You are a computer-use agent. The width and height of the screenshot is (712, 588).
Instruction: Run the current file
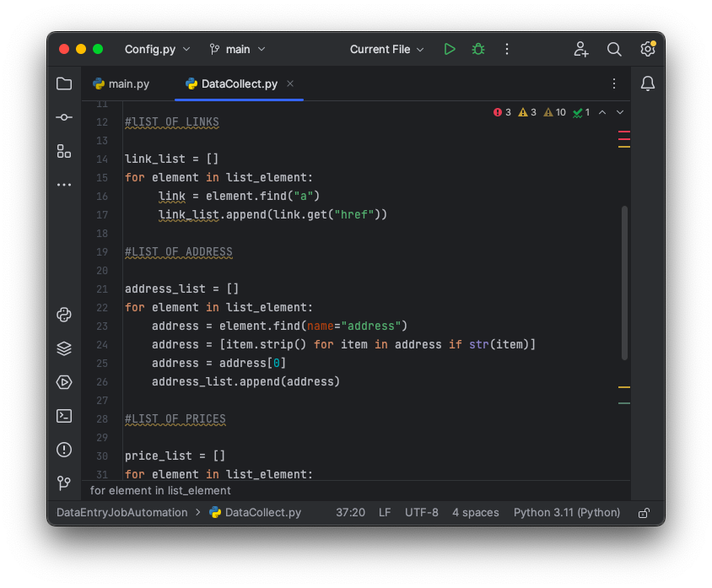point(449,49)
